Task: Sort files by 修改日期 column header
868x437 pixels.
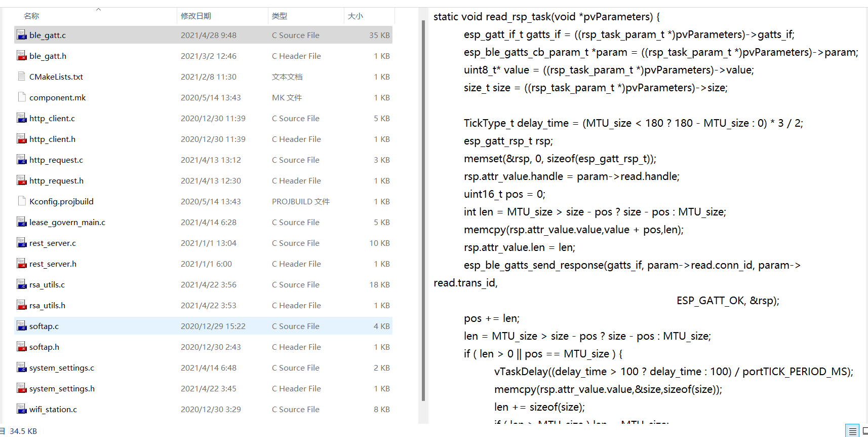Action: [196, 16]
